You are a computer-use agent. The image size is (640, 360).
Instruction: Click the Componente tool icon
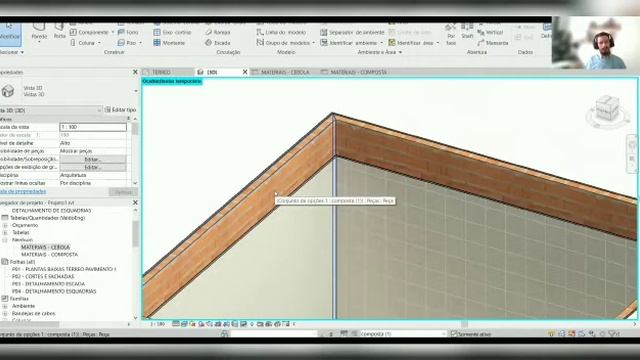(73, 32)
